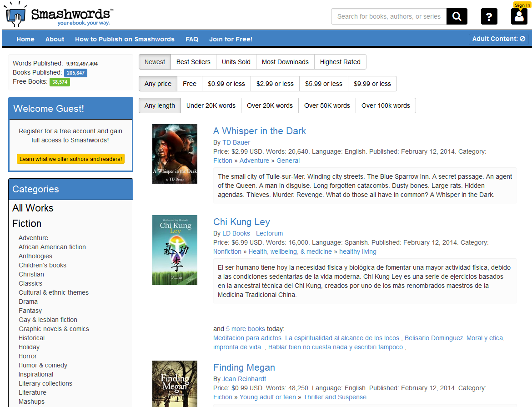Image resolution: width=532 pixels, height=407 pixels.
Task: Open Graphic novels & comics category
Action: pos(54,329)
